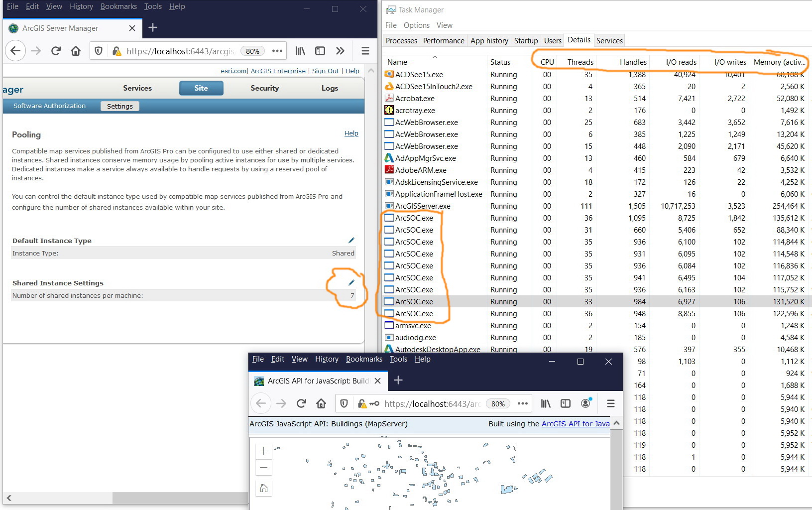This screenshot has height=510, width=812.
Task: Open tracking protection shield in Server Manager browser
Action: 99,51
